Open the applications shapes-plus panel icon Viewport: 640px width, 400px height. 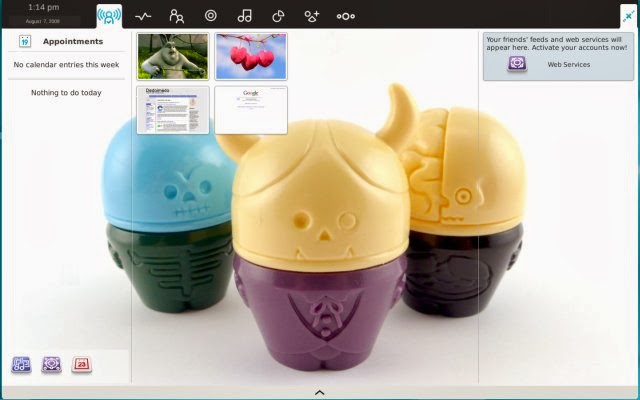311,16
